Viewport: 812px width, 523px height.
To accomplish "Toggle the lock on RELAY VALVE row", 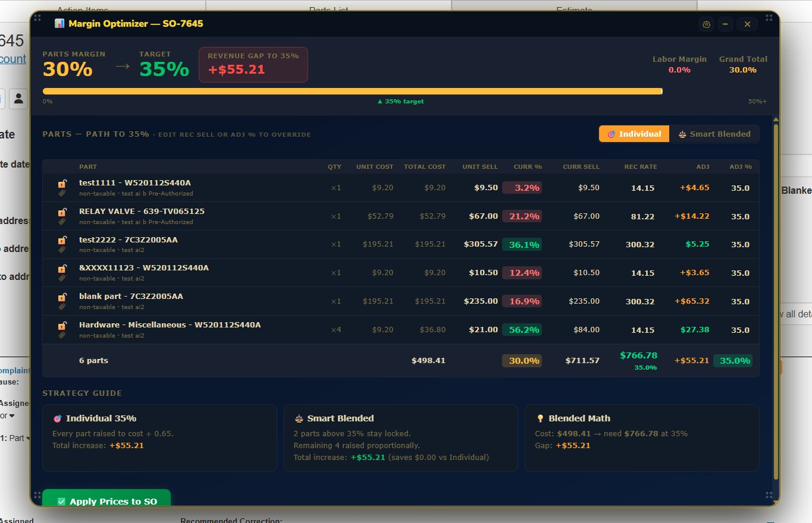I will coord(62,212).
